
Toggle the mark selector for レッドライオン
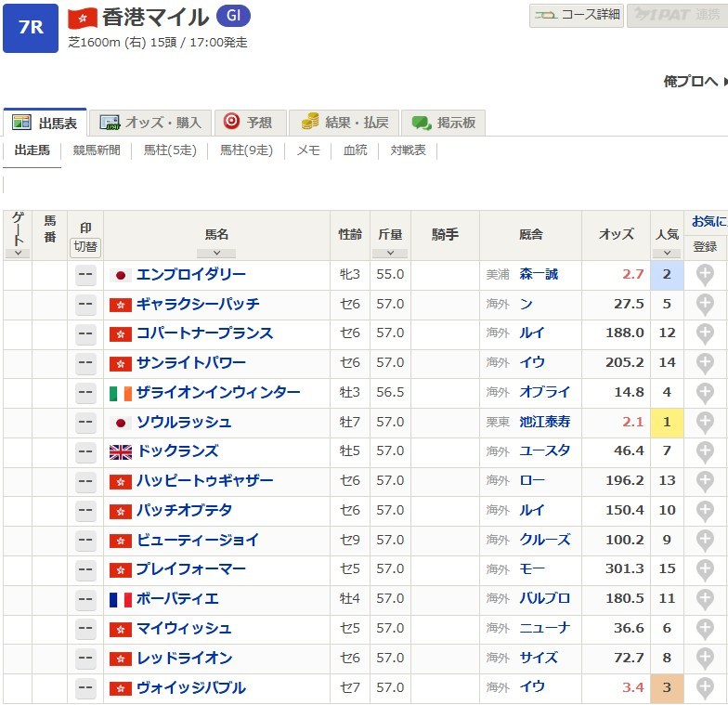tap(85, 659)
